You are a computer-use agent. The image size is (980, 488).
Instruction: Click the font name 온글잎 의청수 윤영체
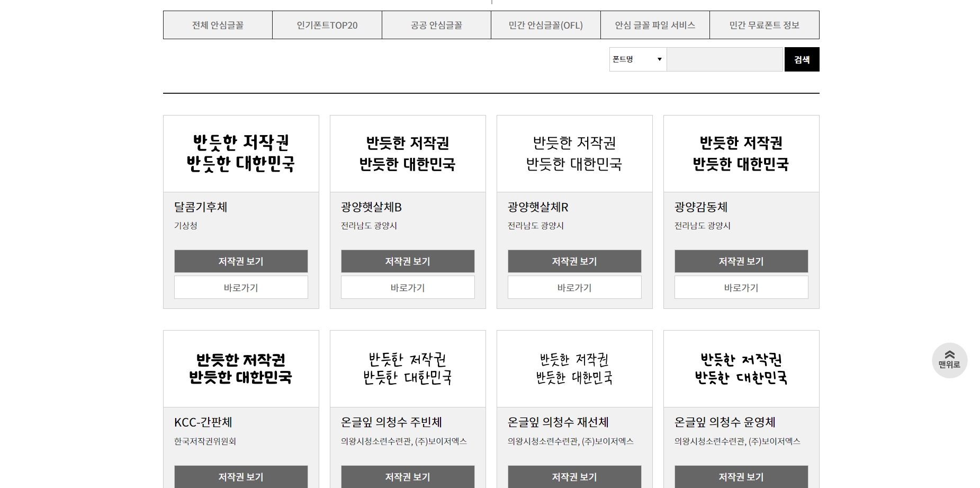coord(725,422)
